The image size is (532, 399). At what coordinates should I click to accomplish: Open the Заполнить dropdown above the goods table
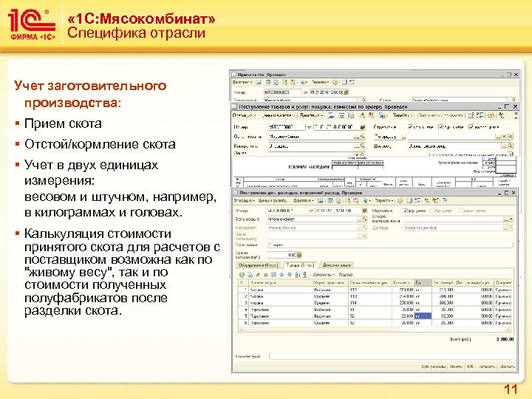pos(324,275)
